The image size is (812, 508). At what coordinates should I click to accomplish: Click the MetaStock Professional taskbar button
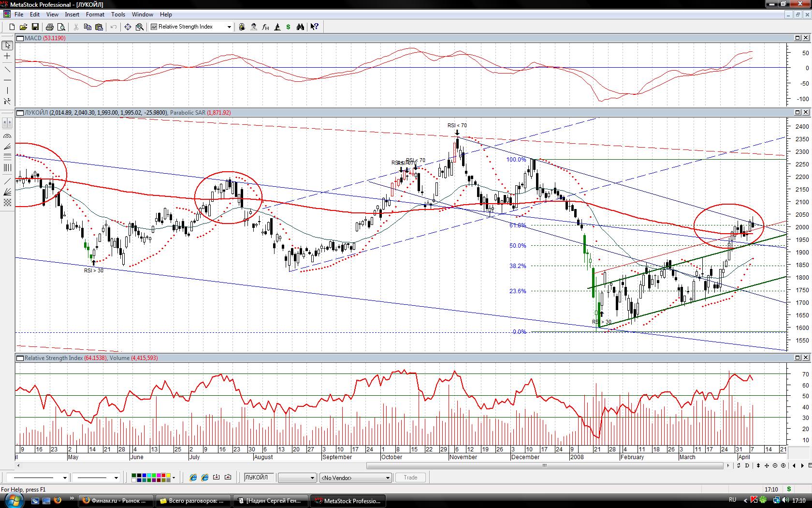pos(348,501)
